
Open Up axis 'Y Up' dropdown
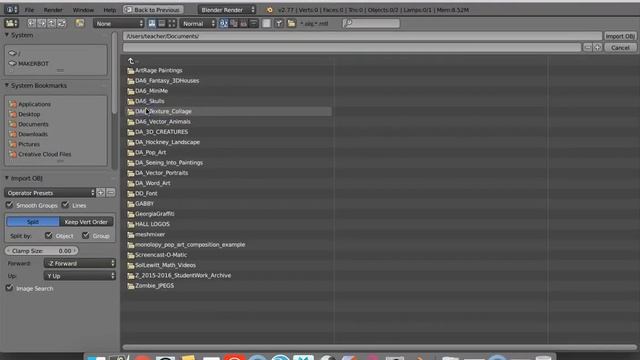[x=80, y=276]
